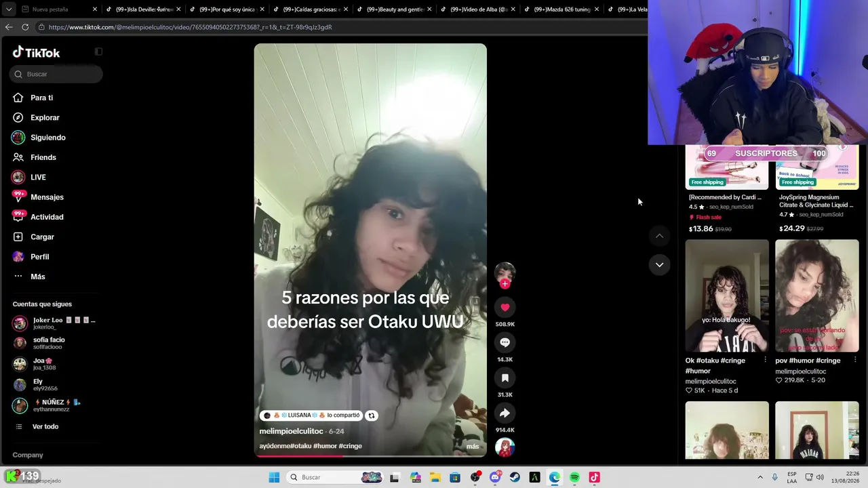868x488 pixels.
Task: Open options for Ok #otaku video
Action: (765, 360)
